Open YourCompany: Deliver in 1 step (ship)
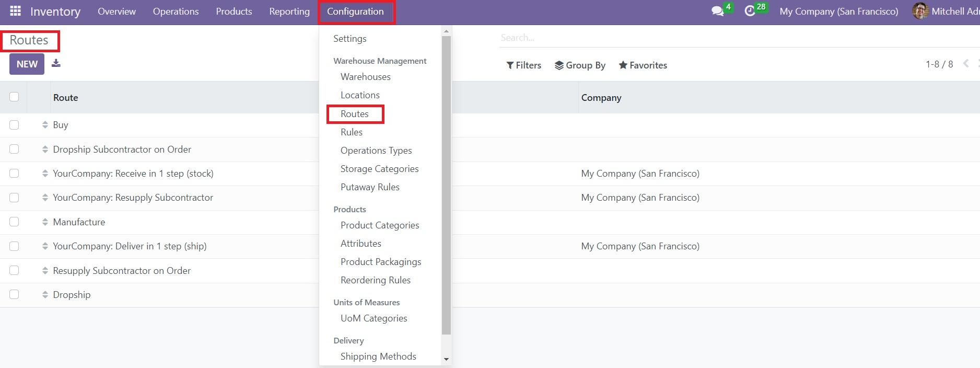The height and width of the screenshot is (368, 980). pyautogui.click(x=130, y=246)
